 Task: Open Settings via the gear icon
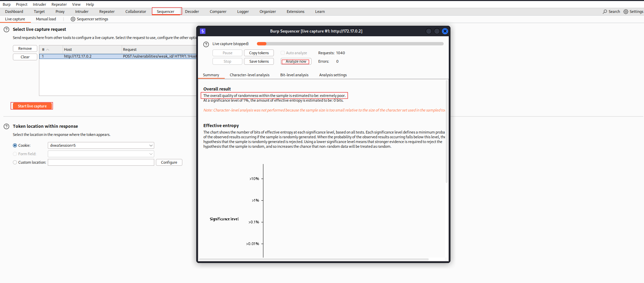(x=626, y=12)
